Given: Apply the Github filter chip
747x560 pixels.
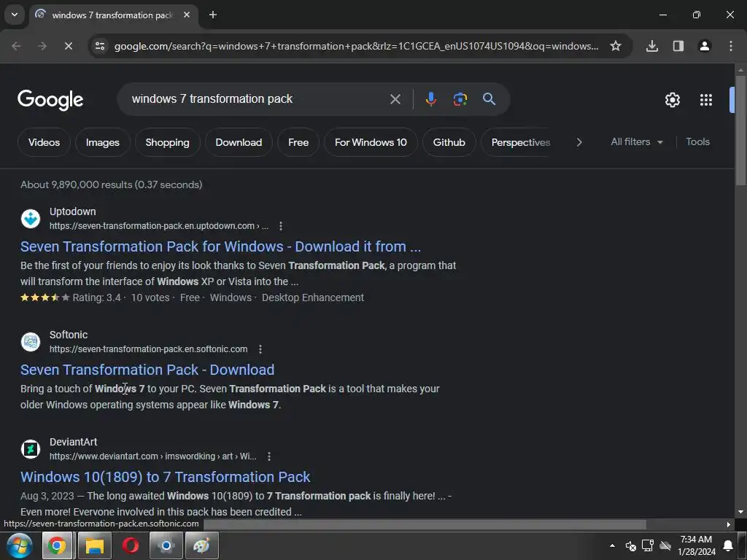Looking at the screenshot, I should click(x=449, y=142).
